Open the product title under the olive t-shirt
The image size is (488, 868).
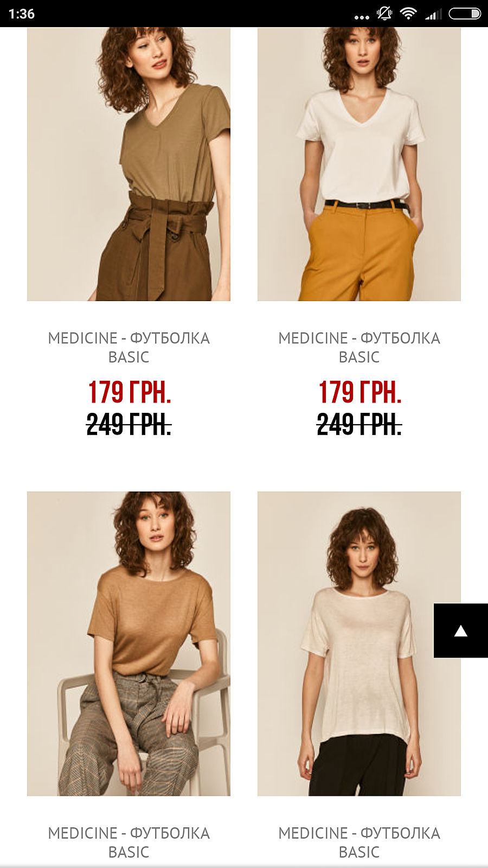(x=129, y=347)
